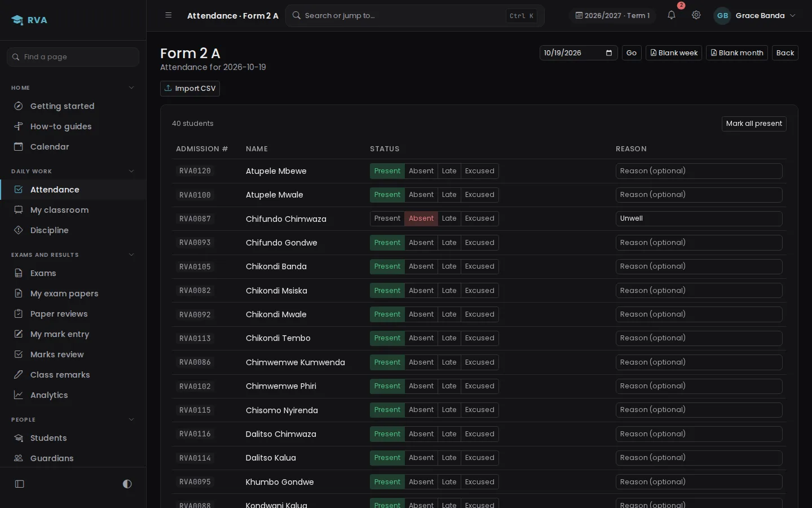Mark Chifundo Gondwe as Excused
Image resolution: width=812 pixels, height=508 pixels.
click(x=480, y=243)
